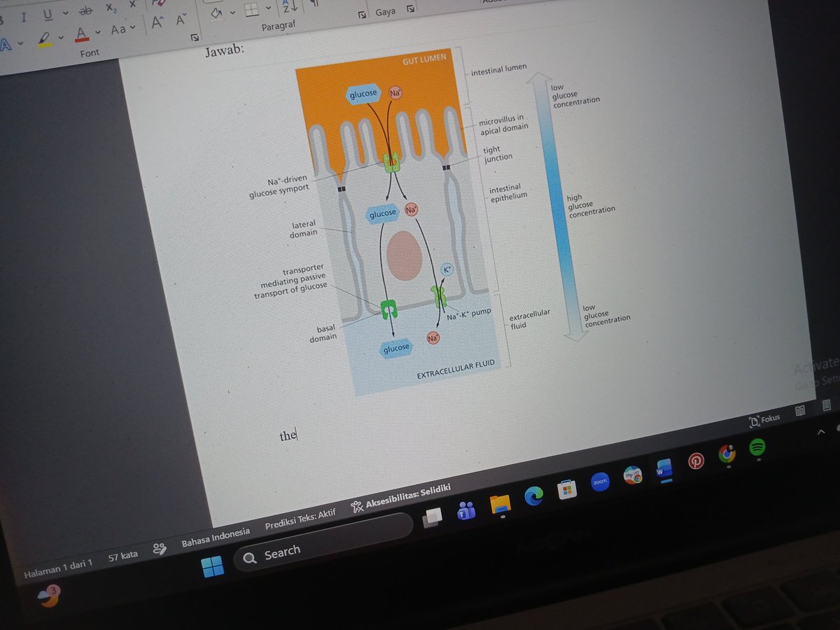
Task: Open highlight color dropdown arrow
Action: pos(61,36)
